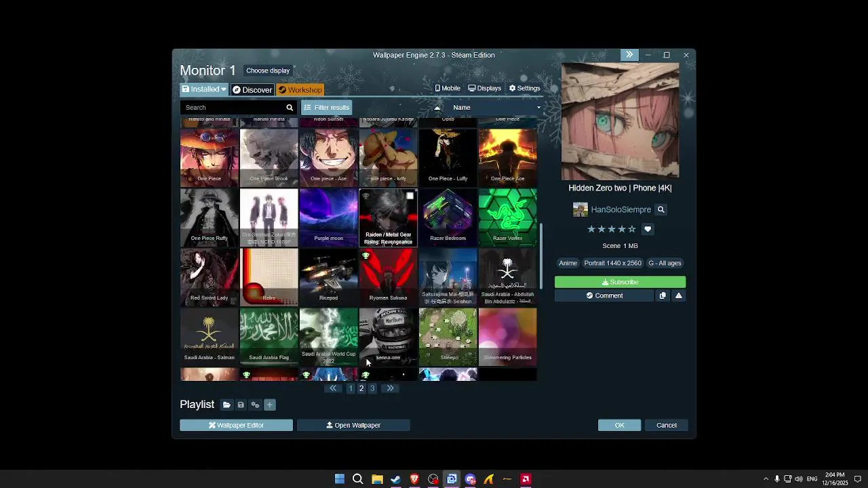Open Mobile device pairing

tap(448, 88)
